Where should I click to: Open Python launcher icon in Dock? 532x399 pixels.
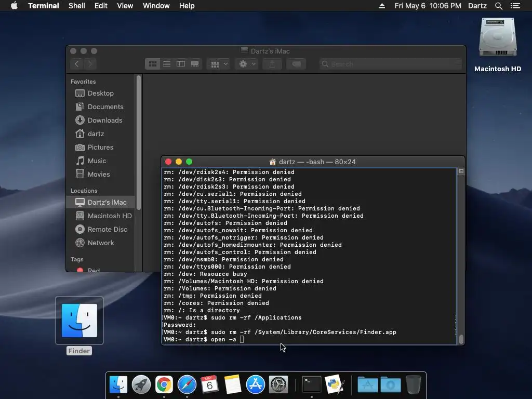335,384
